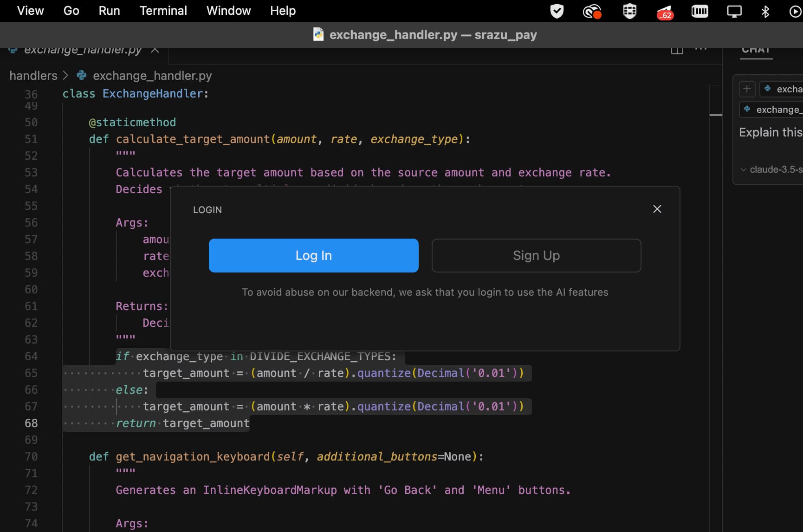This screenshot has width=803, height=532.
Task: Click the battery-bars menu bar icon
Action: click(699, 11)
